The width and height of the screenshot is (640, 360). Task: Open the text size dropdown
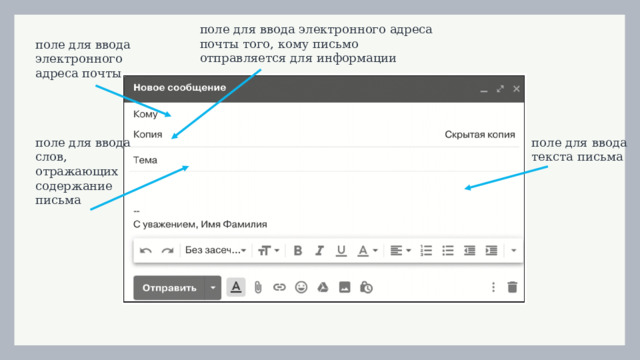[x=269, y=251]
